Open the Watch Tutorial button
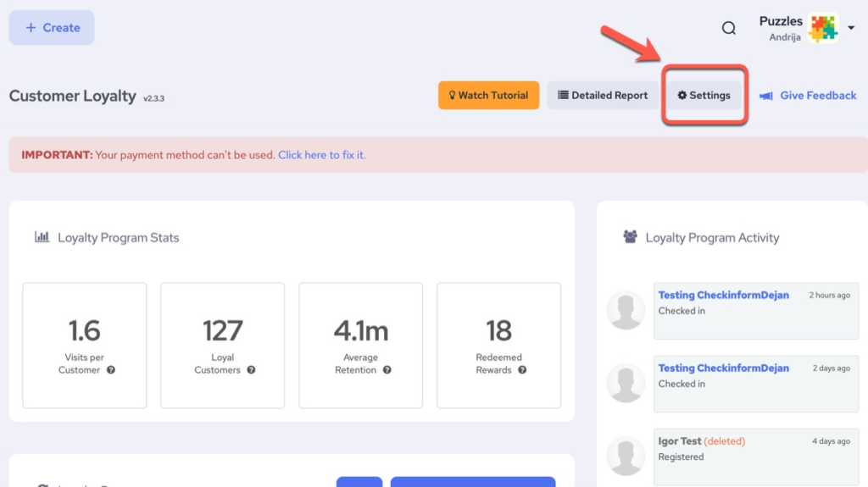Screen dimensions: 868x487 point(488,96)
